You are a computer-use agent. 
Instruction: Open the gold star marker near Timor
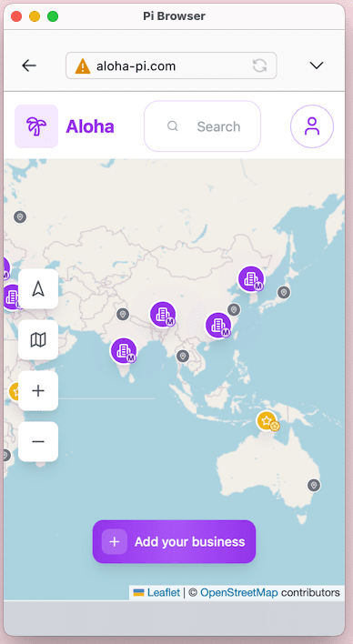tap(267, 421)
